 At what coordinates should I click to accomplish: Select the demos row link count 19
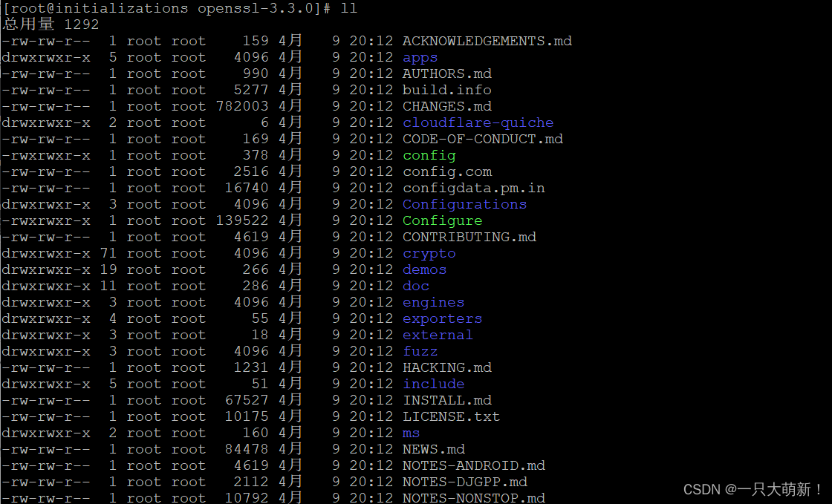108,269
